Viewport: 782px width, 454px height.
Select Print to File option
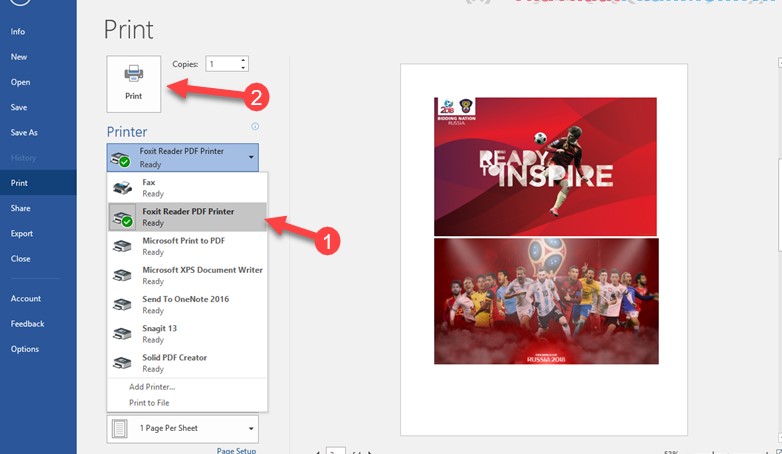coord(149,402)
